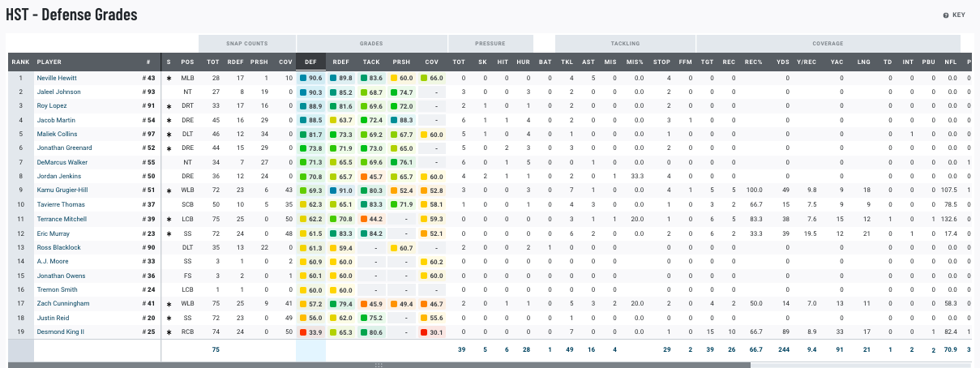Sort by INT column header
The height and width of the screenshot is (368, 980).
(909, 62)
